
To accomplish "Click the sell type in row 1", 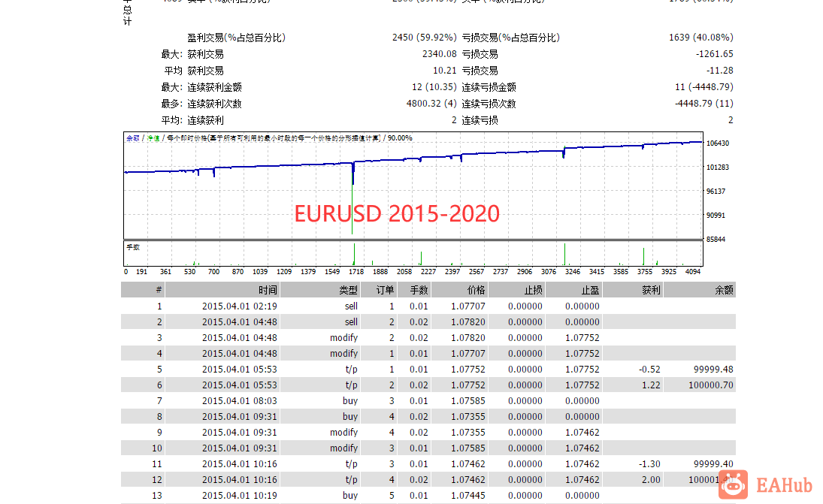I will [351, 306].
